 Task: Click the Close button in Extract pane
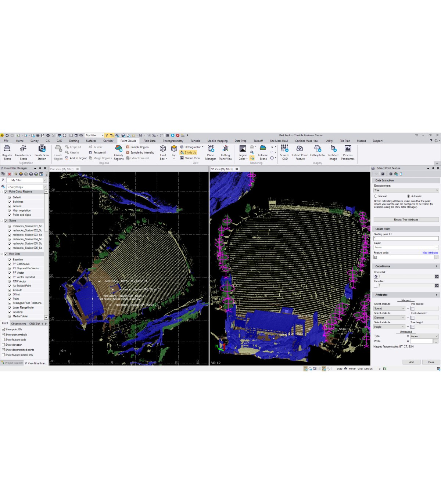pyautogui.click(x=431, y=362)
